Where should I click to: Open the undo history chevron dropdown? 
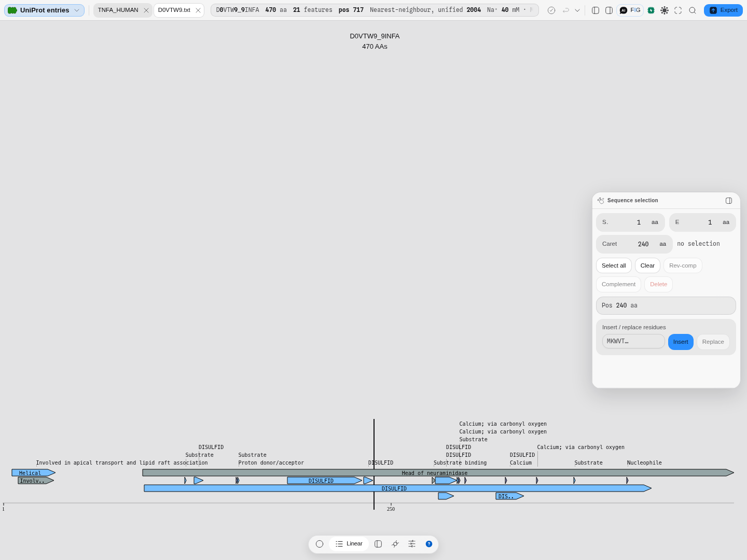577,10
